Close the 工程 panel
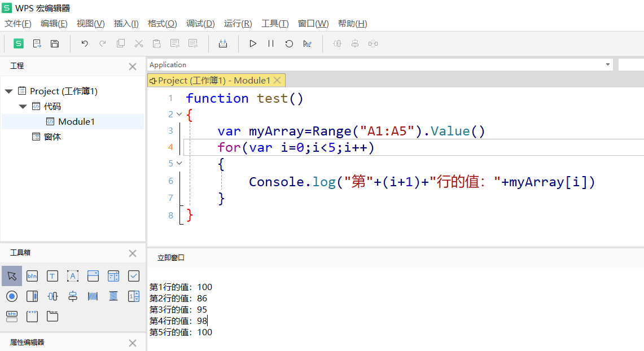 [133, 67]
